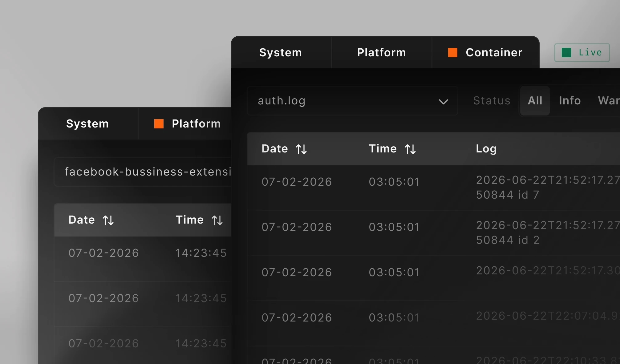The height and width of the screenshot is (364, 620).
Task: Toggle the Live button
Action: [582, 53]
